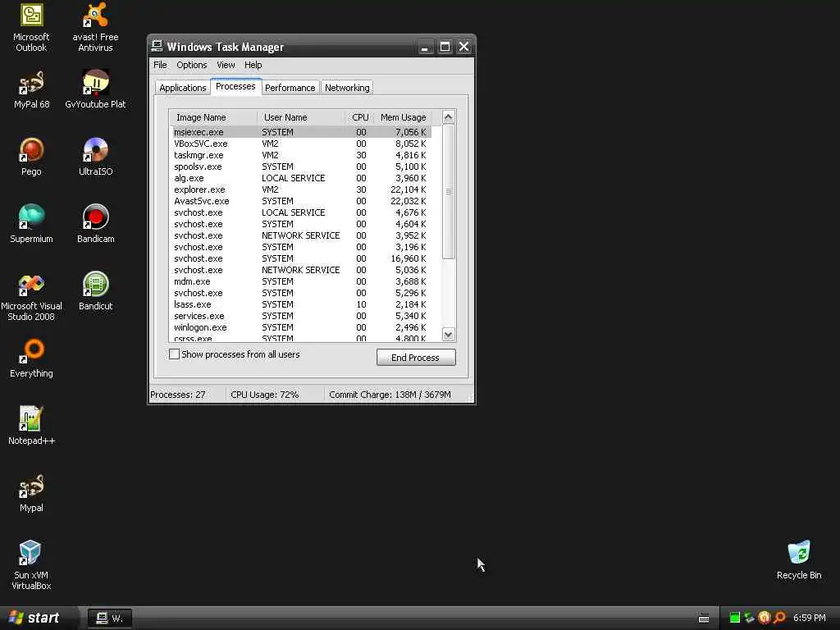Click the 6:59 PM taskbar clock
Image resolution: width=840 pixels, height=630 pixels.
(810, 618)
